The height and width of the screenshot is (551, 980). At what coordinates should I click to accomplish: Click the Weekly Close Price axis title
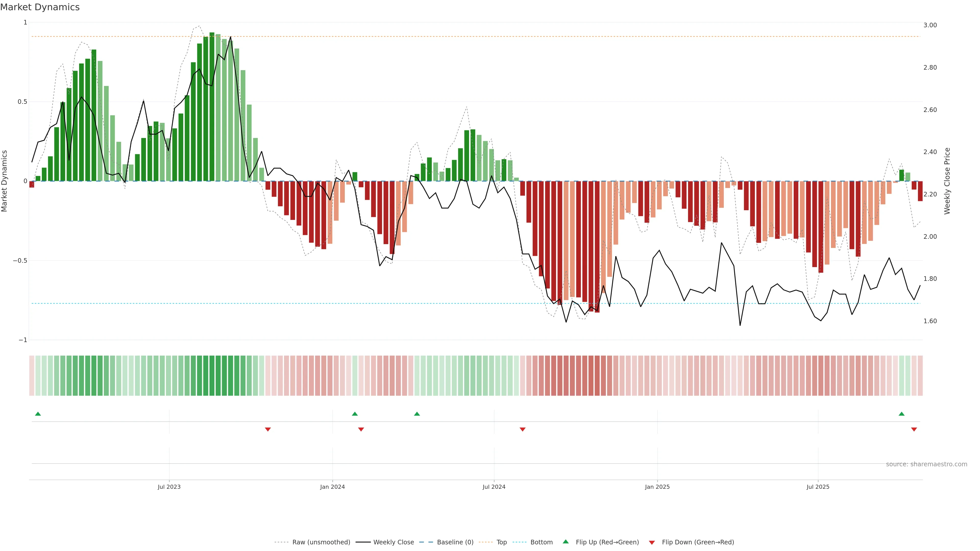(947, 181)
